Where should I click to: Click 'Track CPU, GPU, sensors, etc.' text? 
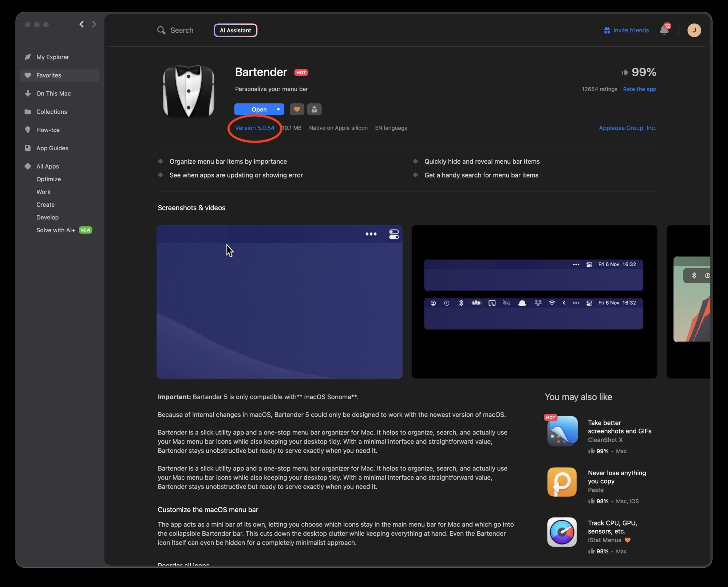pos(613,527)
